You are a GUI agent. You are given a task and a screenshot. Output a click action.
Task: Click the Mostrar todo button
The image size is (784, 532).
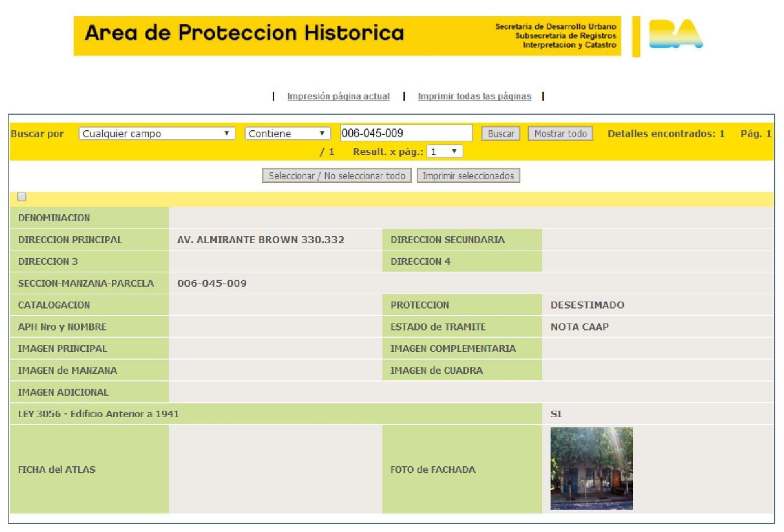(x=560, y=133)
